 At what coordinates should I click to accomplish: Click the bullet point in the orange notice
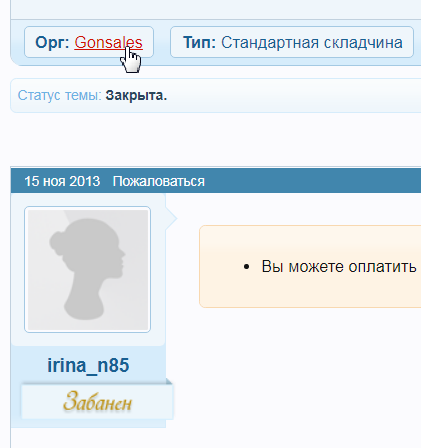coord(247,267)
